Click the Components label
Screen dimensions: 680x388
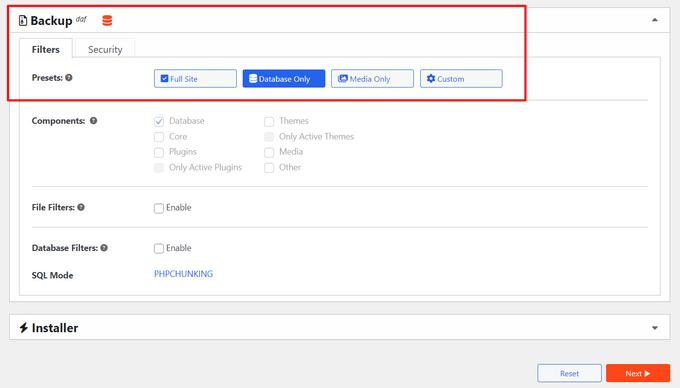58,121
